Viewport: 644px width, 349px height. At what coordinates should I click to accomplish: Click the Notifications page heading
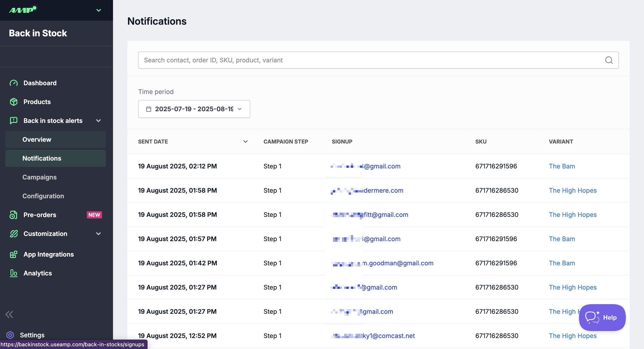click(157, 21)
